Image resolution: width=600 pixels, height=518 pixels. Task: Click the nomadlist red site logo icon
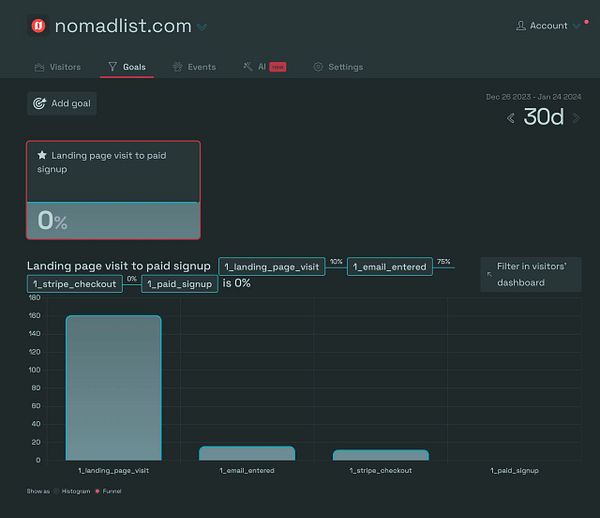(x=38, y=26)
